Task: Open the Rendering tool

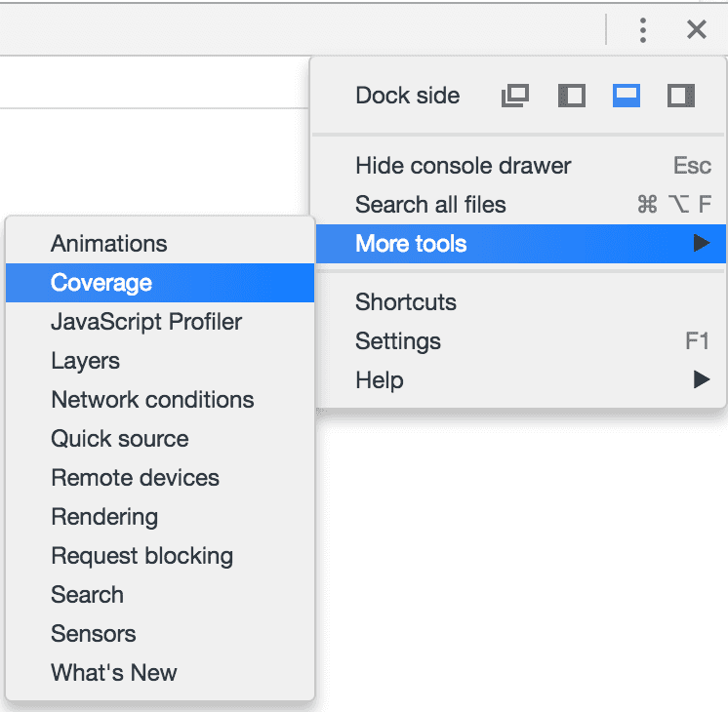Action: 104,517
